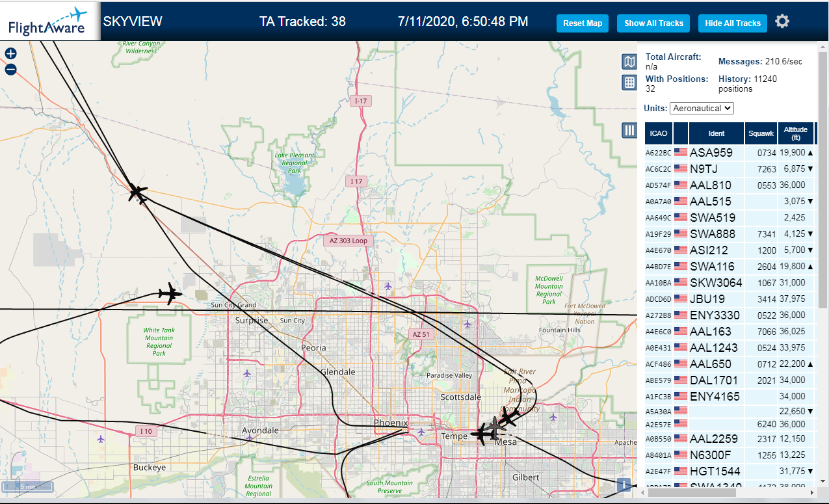Sort table by Squawk column header

tap(761, 133)
